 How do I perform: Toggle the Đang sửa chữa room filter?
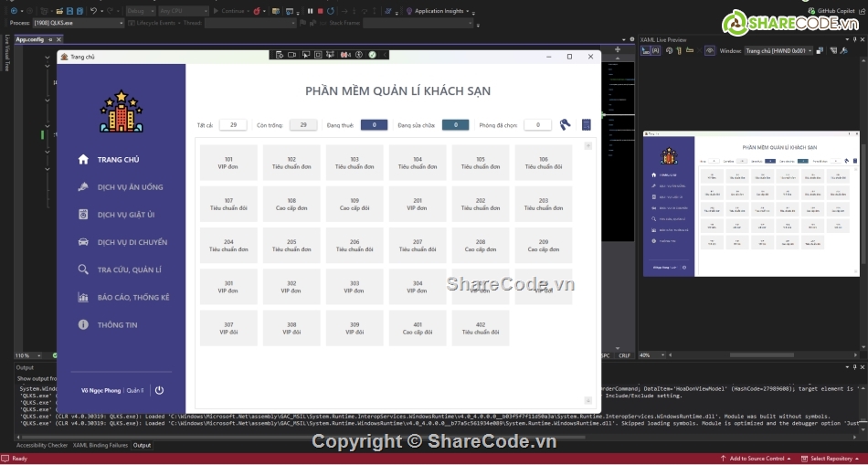(x=455, y=125)
